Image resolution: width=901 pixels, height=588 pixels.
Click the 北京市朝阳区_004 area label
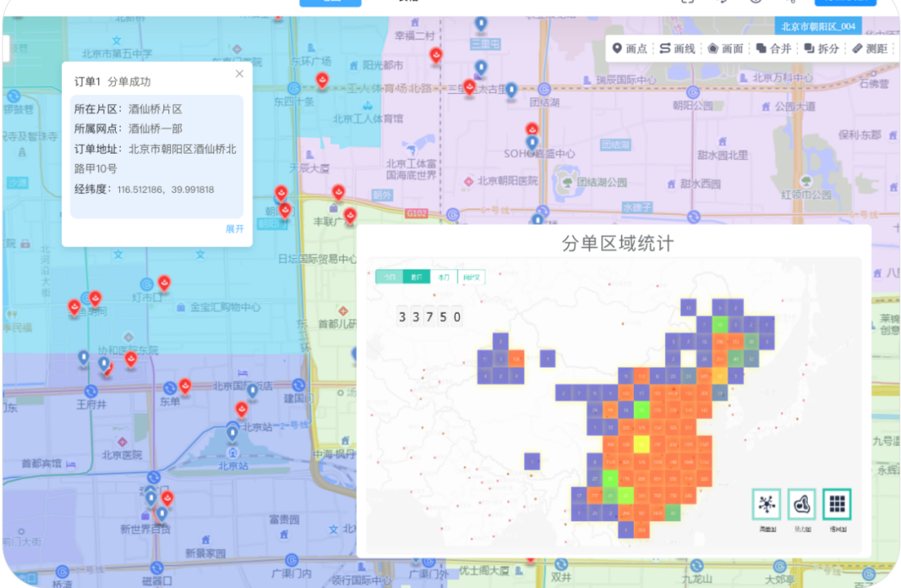coord(818,26)
